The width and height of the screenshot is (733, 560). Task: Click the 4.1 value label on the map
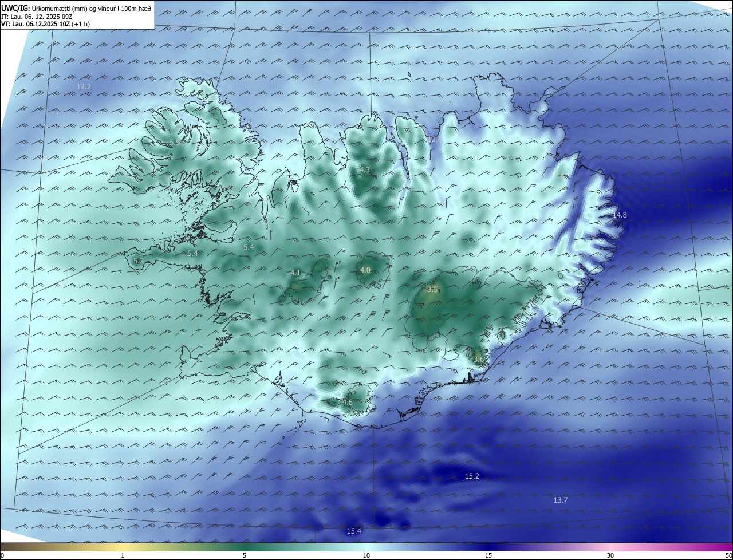(295, 273)
